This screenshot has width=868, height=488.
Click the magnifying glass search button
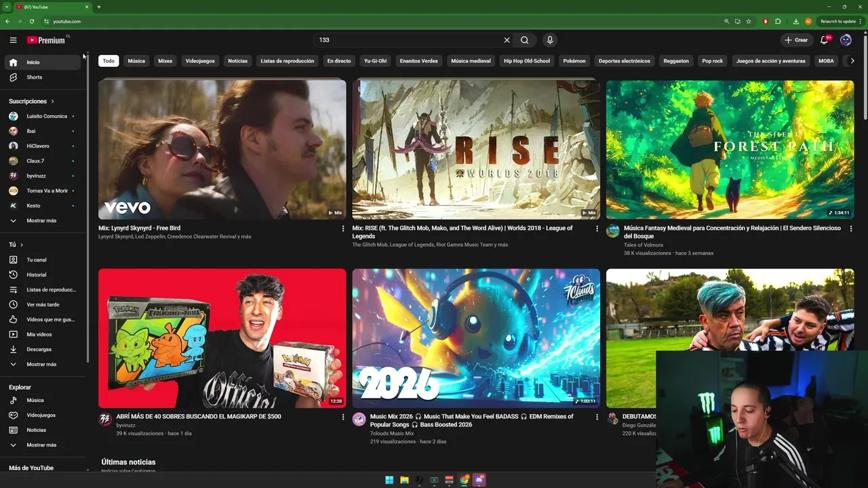tap(525, 40)
